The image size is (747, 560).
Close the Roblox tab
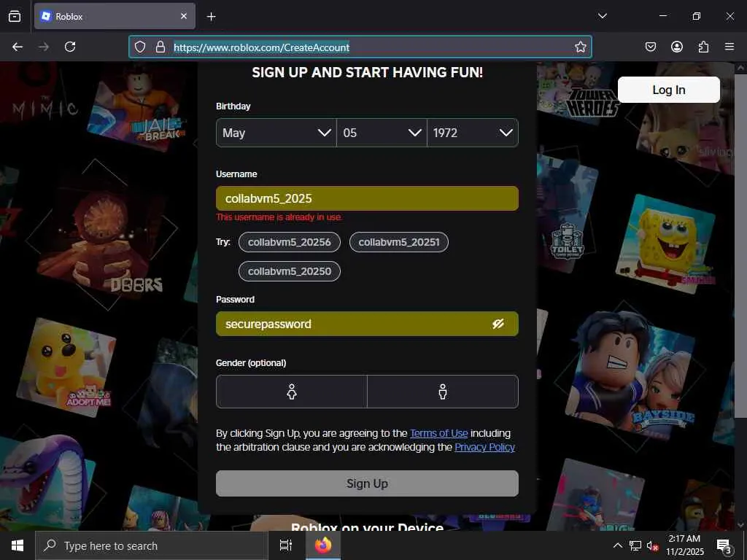(x=184, y=16)
